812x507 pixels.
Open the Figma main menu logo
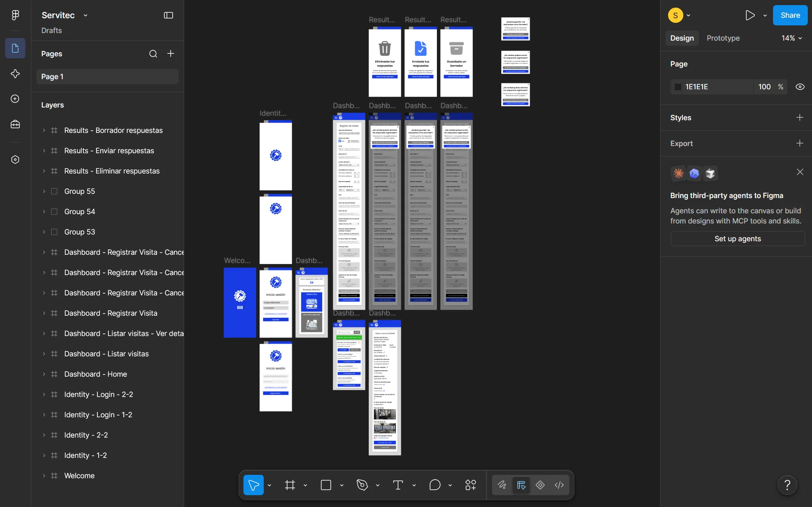(15, 15)
